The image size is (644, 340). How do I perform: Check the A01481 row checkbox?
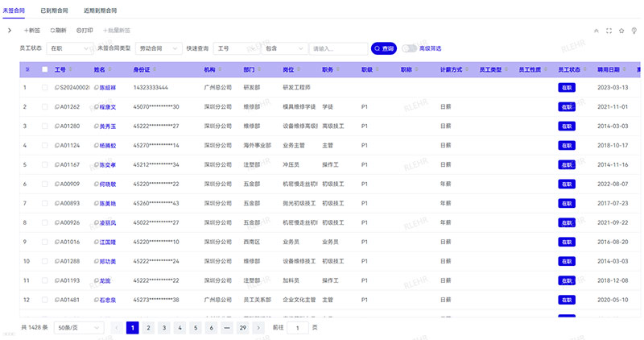pos(45,301)
